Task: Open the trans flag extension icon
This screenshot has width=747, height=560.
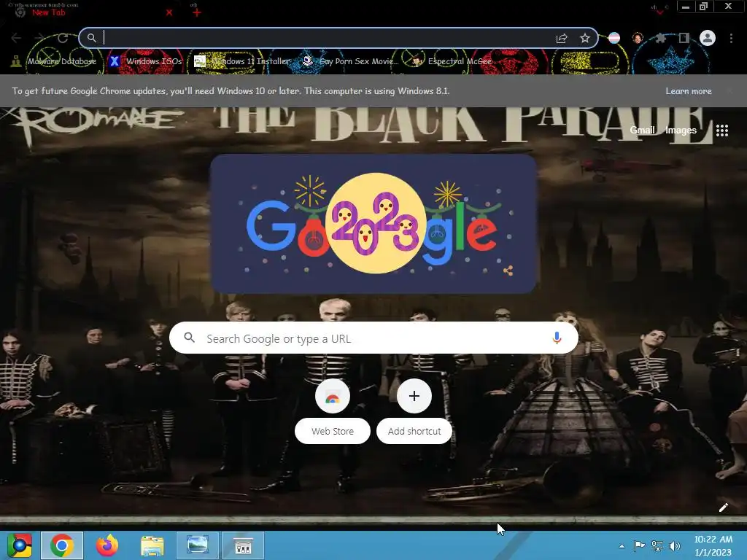Action: (614, 38)
